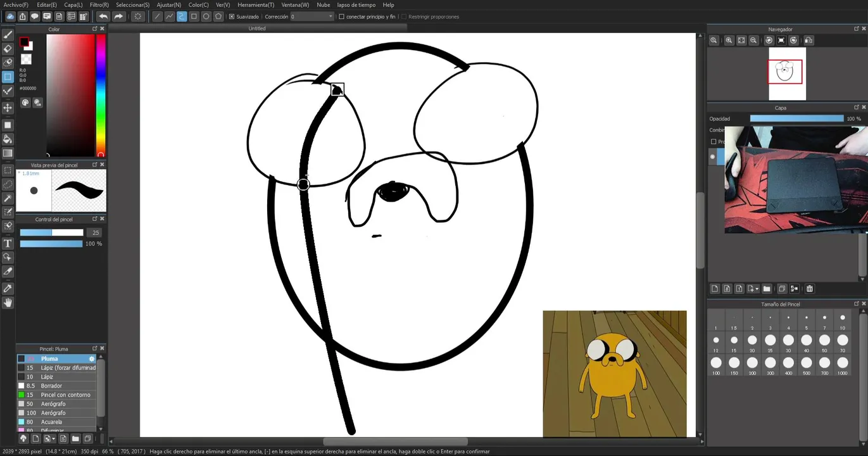Select the Eraser tool in the left toolbar
Image resolution: width=868 pixels, height=456 pixels.
(x=8, y=49)
